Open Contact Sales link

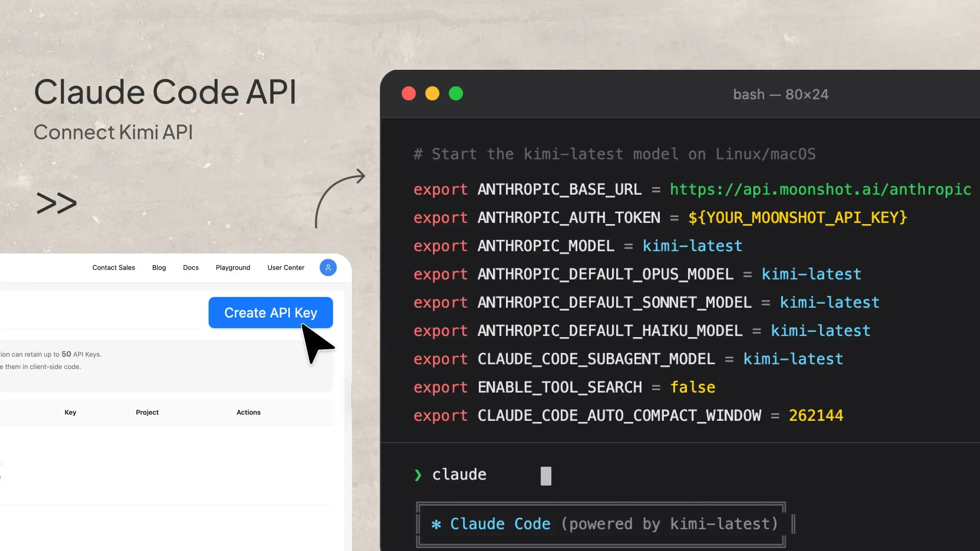pos(114,268)
